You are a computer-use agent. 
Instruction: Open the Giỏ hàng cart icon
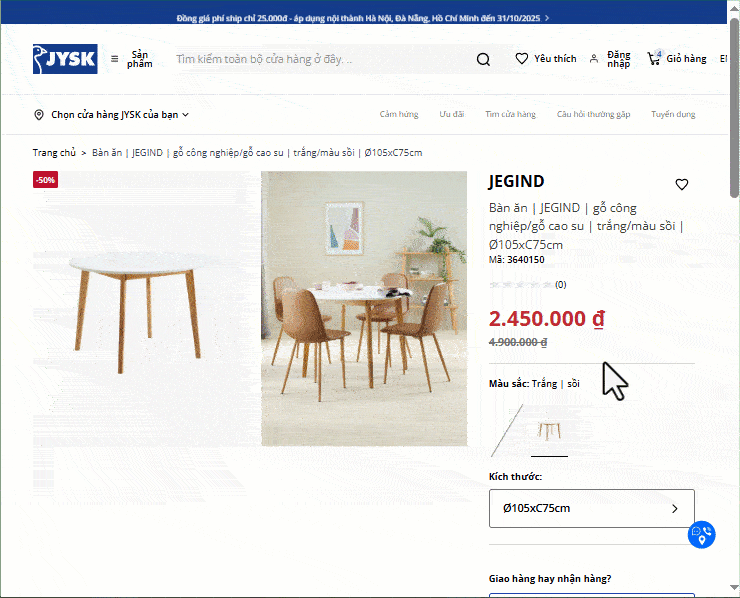click(x=654, y=58)
